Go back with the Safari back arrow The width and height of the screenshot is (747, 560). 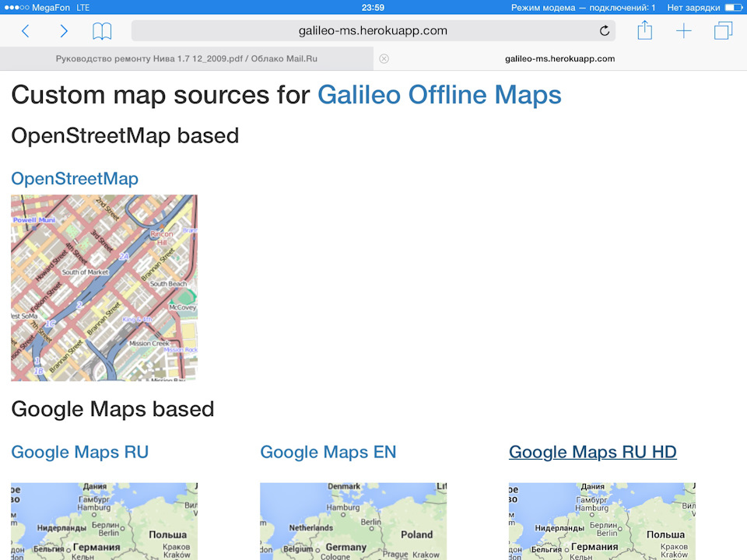coord(26,31)
